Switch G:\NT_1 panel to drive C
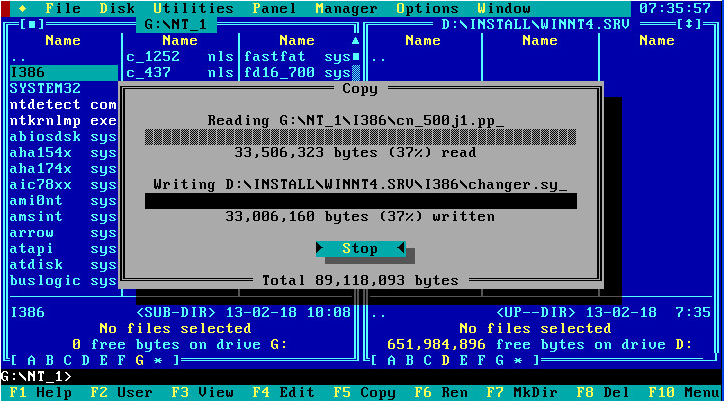The width and height of the screenshot is (724, 401). 67,360
